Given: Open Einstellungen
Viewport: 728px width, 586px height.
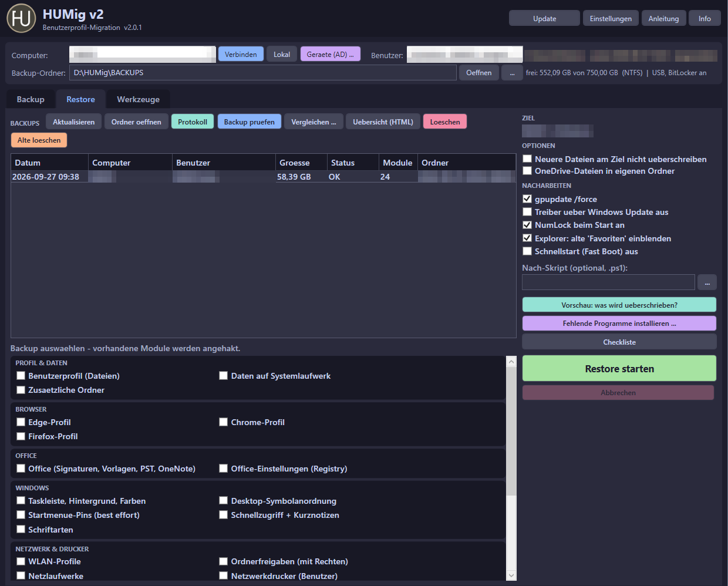Looking at the screenshot, I should pyautogui.click(x=611, y=19).
